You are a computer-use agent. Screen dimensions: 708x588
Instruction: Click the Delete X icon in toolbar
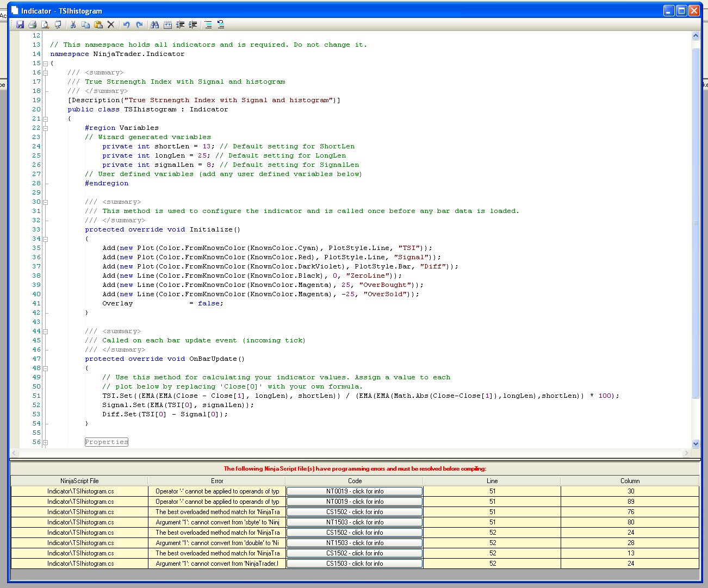pos(111,24)
